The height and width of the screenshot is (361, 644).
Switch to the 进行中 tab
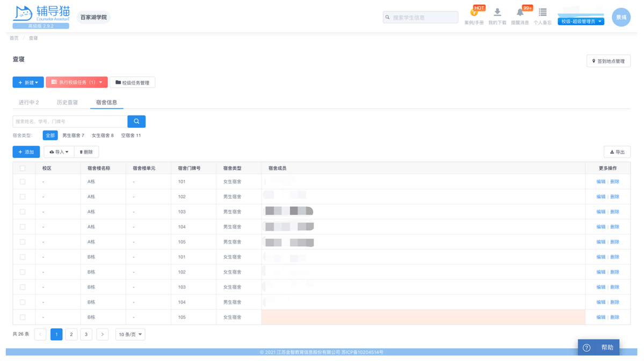pos(28,102)
